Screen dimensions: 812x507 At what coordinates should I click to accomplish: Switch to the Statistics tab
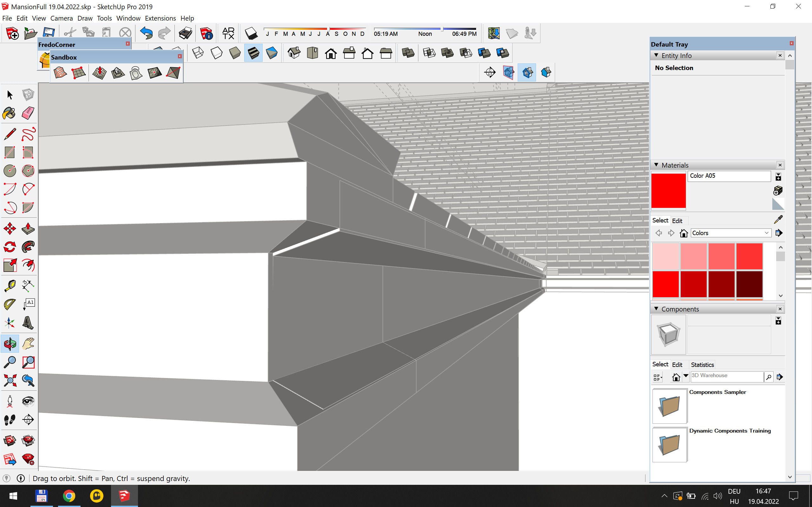click(x=702, y=364)
